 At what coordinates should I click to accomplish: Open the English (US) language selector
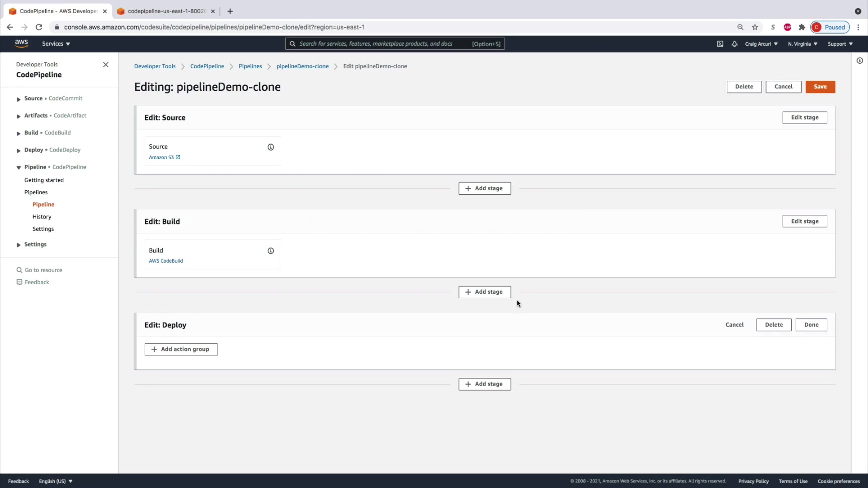tap(56, 481)
